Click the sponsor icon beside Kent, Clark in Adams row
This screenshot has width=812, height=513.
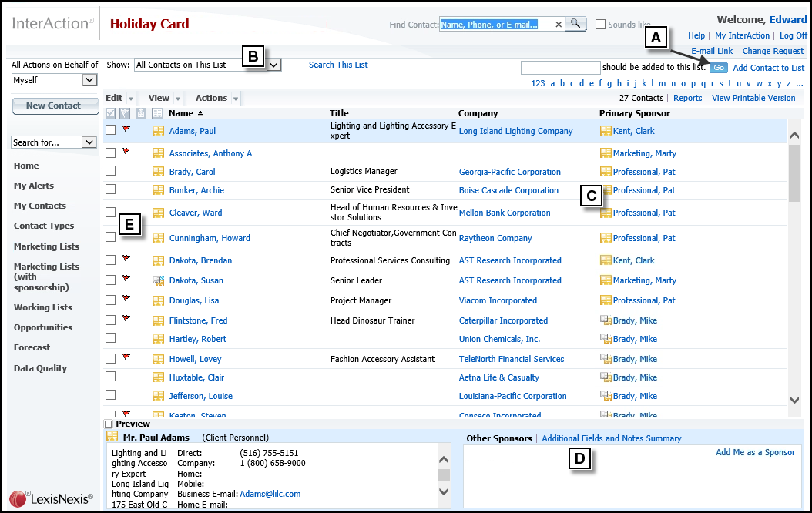(x=606, y=131)
